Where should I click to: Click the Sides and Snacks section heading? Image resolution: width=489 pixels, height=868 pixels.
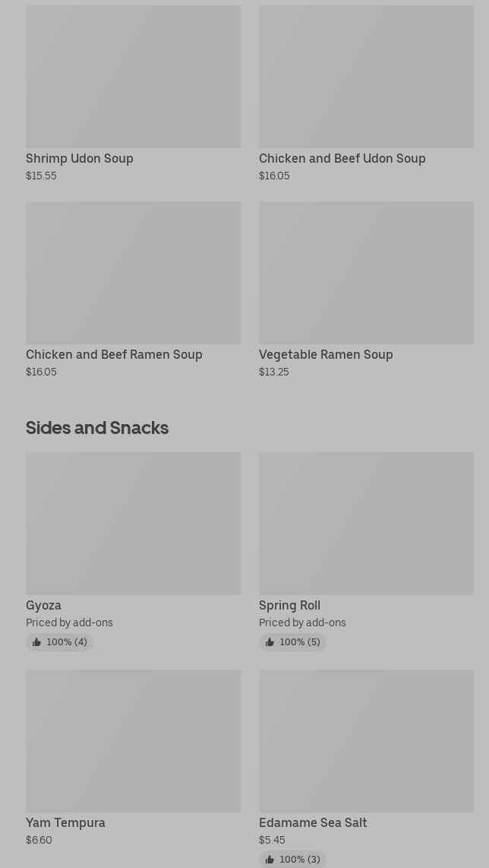97,428
